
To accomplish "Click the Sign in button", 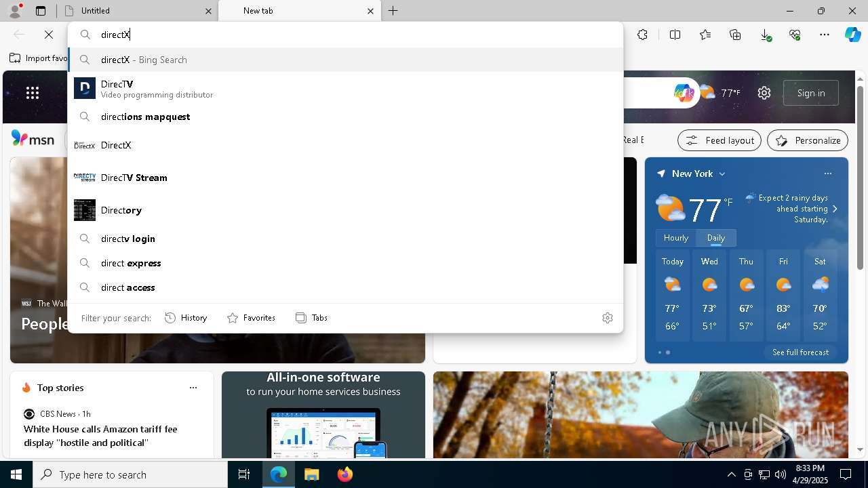I will [811, 93].
